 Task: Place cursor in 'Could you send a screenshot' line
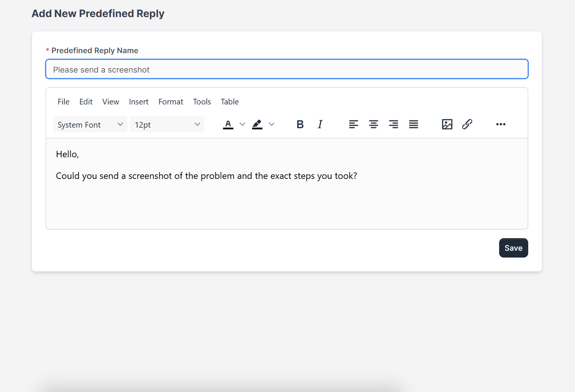click(206, 176)
